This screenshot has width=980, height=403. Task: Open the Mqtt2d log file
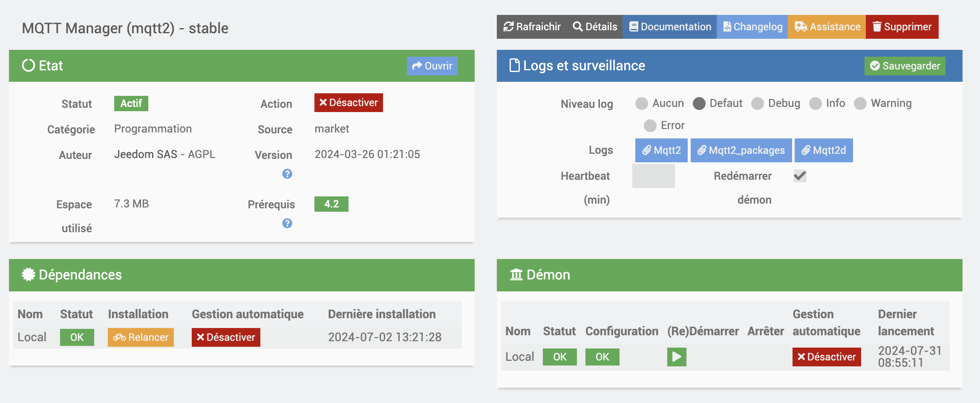tap(824, 150)
